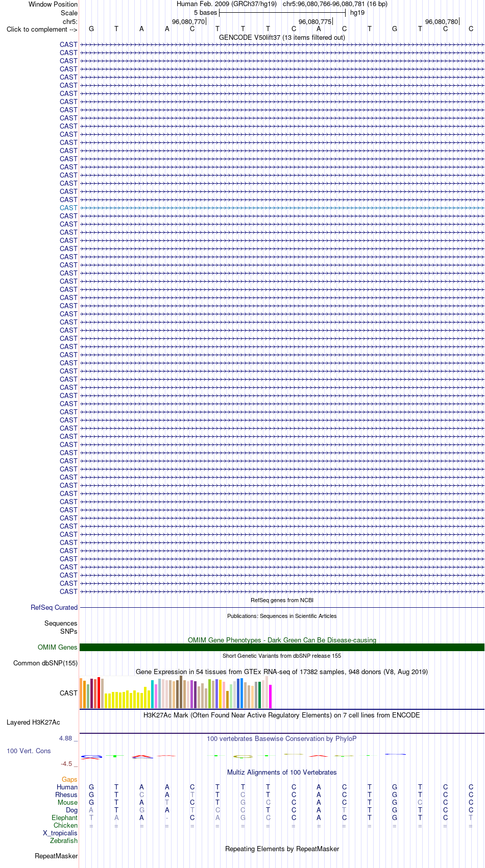
Task: Click the '-4.5' PhyloP lower scale value
Action: click(66, 763)
